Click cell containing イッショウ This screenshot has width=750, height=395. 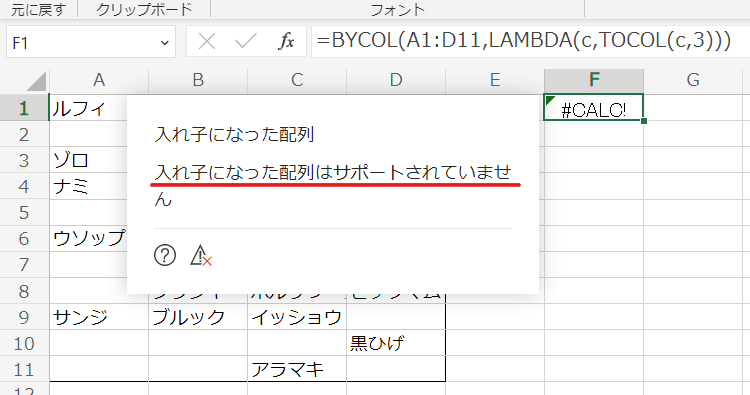tap(297, 317)
